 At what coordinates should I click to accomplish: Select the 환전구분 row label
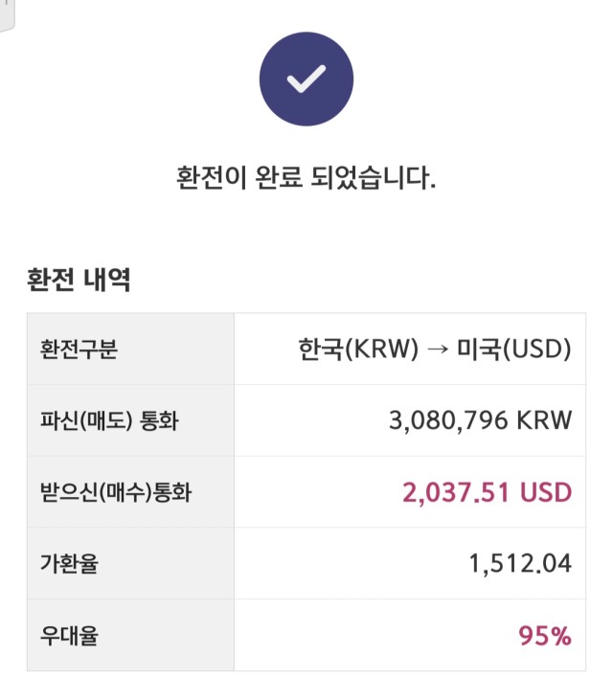79,349
